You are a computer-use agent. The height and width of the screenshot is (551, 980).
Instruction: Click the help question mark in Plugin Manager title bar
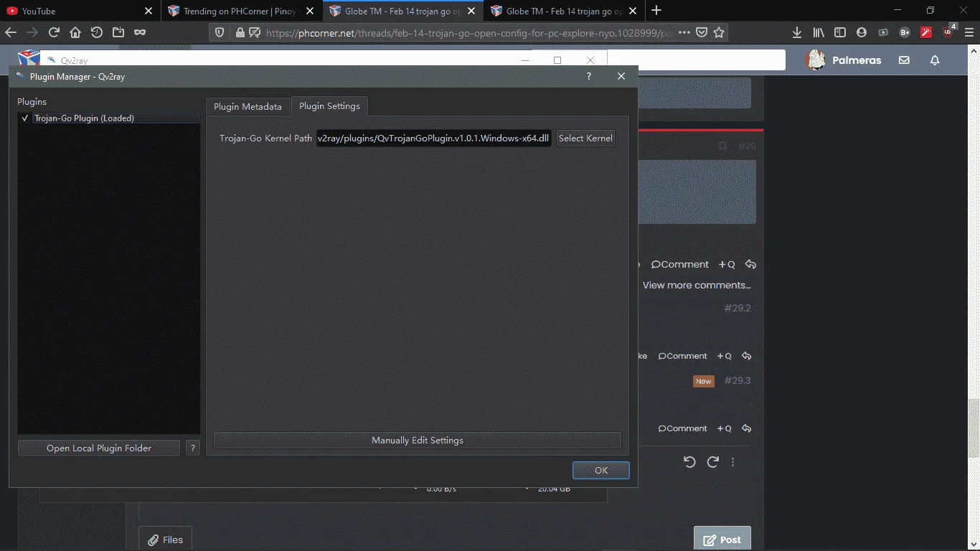tap(589, 76)
